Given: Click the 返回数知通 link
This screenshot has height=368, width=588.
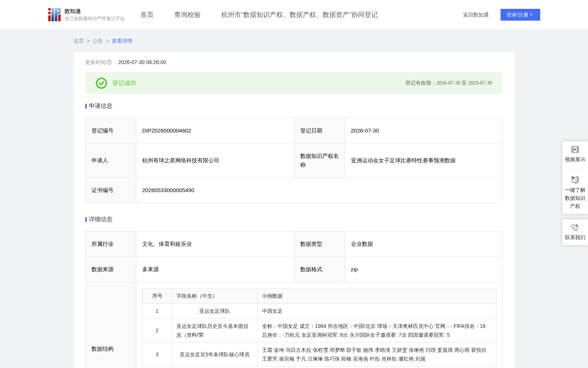Looking at the screenshot, I should pyautogui.click(x=476, y=15).
